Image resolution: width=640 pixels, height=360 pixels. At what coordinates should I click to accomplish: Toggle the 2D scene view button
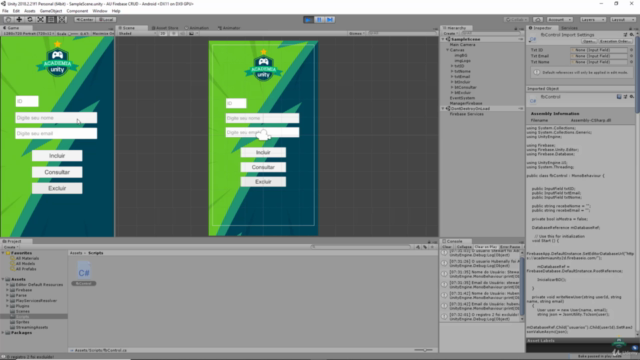[x=163, y=33]
